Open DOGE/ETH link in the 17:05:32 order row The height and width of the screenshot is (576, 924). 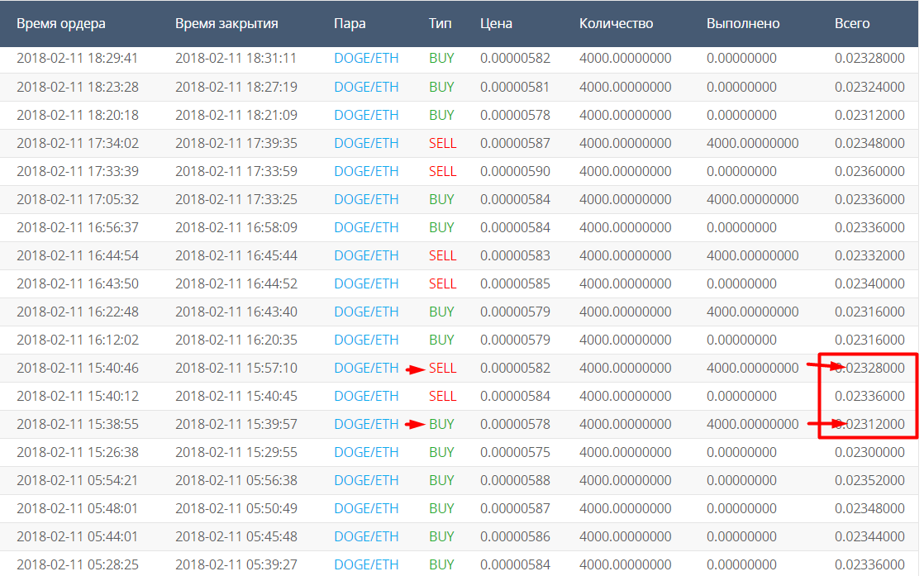[366, 200]
